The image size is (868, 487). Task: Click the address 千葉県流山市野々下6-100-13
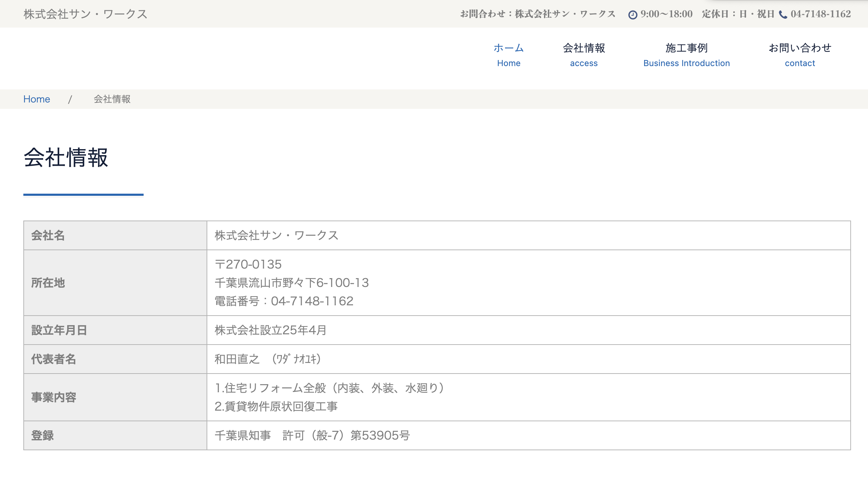(x=291, y=283)
